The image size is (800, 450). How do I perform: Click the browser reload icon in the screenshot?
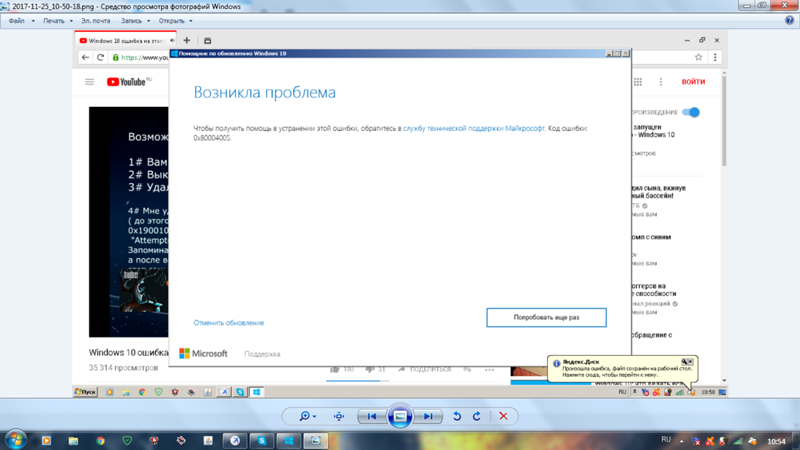pyautogui.click(x=101, y=57)
